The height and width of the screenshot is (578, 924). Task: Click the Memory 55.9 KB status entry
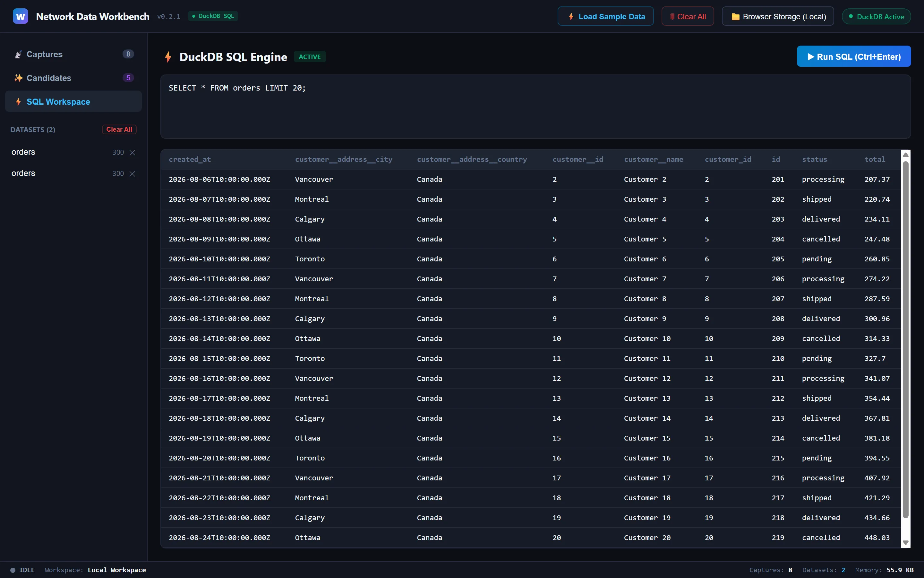pos(884,570)
